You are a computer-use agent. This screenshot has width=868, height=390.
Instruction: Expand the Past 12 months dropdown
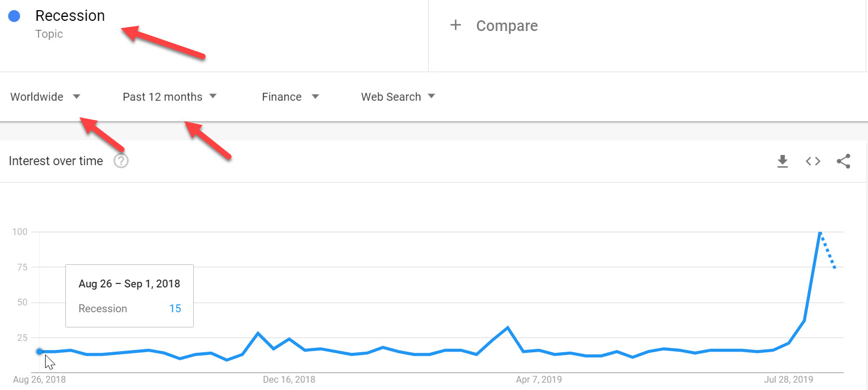pos(170,97)
